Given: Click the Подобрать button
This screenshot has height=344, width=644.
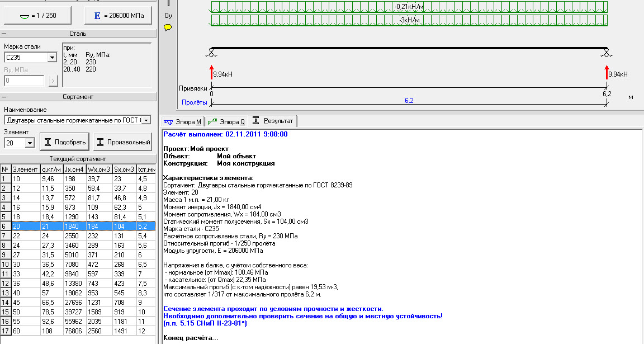Looking at the screenshot, I should (x=64, y=142).
